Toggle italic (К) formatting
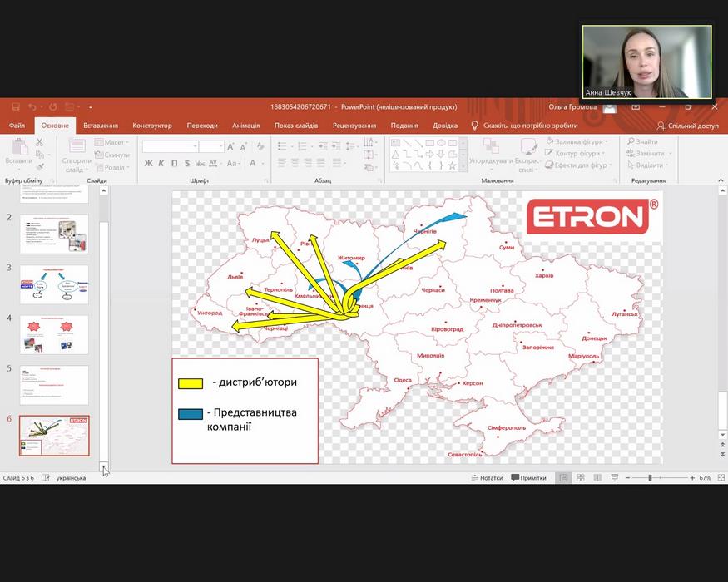The height and width of the screenshot is (582, 728). tap(161, 163)
